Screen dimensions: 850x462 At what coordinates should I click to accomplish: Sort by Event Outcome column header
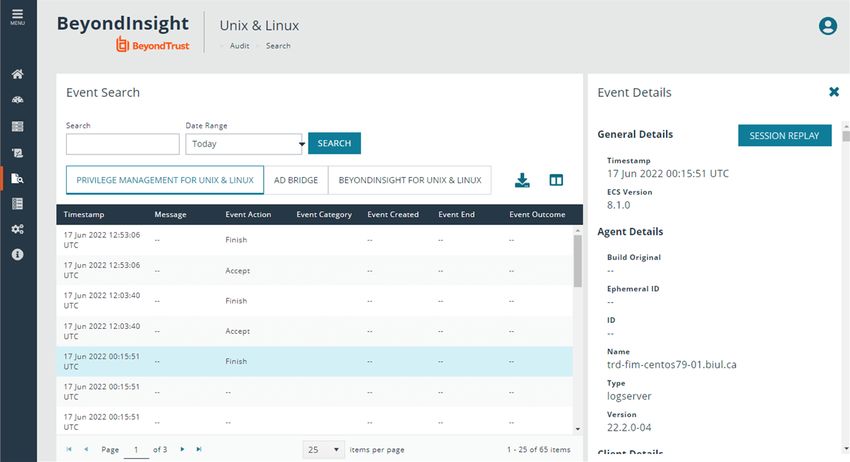[537, 215]
